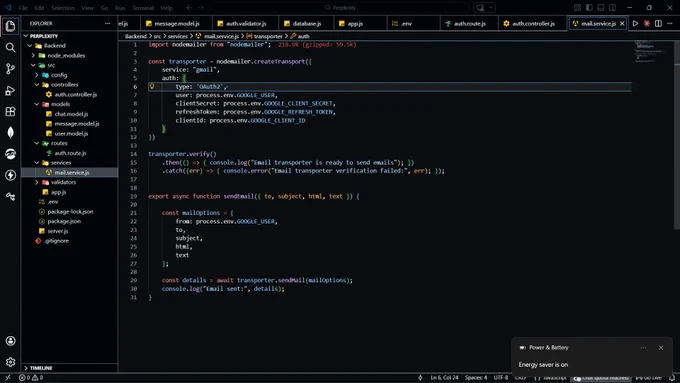Click the UTF-8 encoding status
This screenshot has width=680, height=383.
500,378
